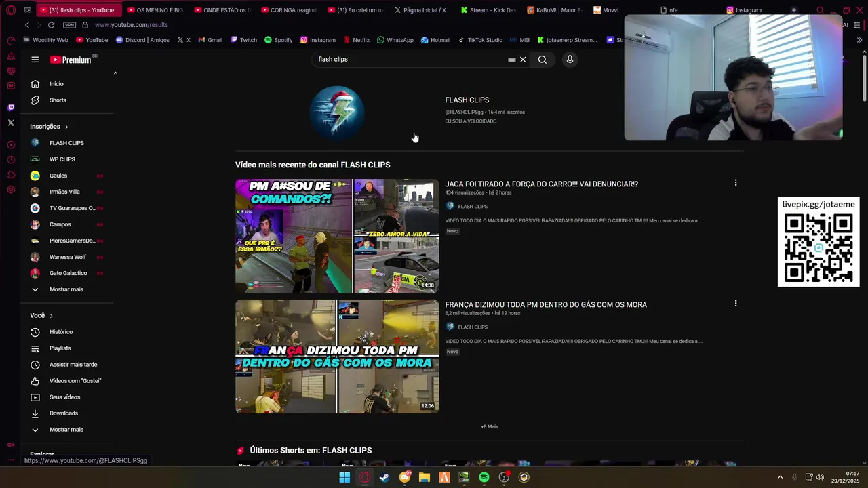Viewport: 868px width, 488px height.
Task: Clear the search box with the X
Action: tap(523, 60)
